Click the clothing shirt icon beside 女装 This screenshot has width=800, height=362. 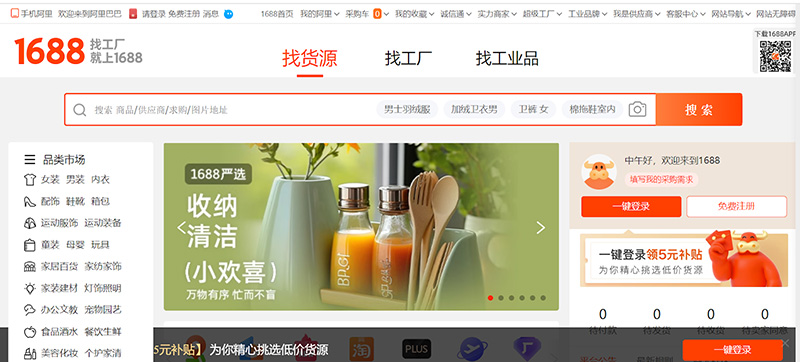pos(30,179)
